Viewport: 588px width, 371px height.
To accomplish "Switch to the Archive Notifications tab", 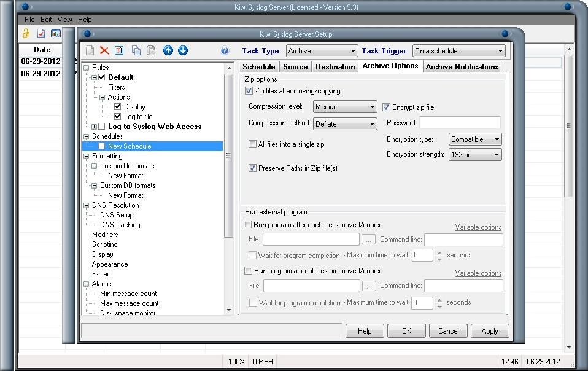I will [462, 67].
